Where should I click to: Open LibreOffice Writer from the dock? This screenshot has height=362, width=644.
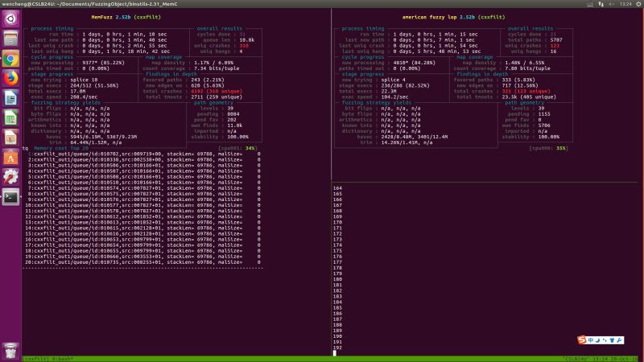coord(10,98)
